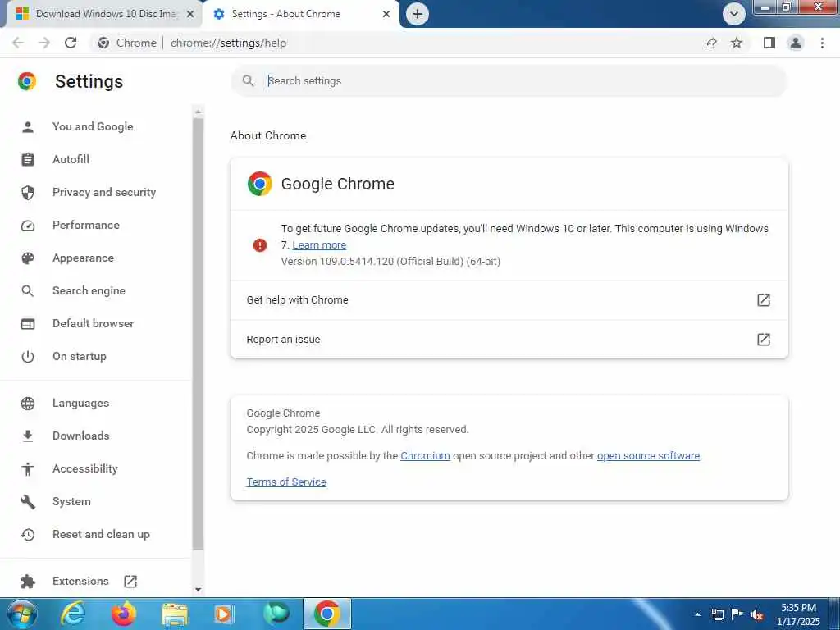This screenshot has height=630, width=840.
Task: Open the profile avatar menu
Action: (796, 43)
